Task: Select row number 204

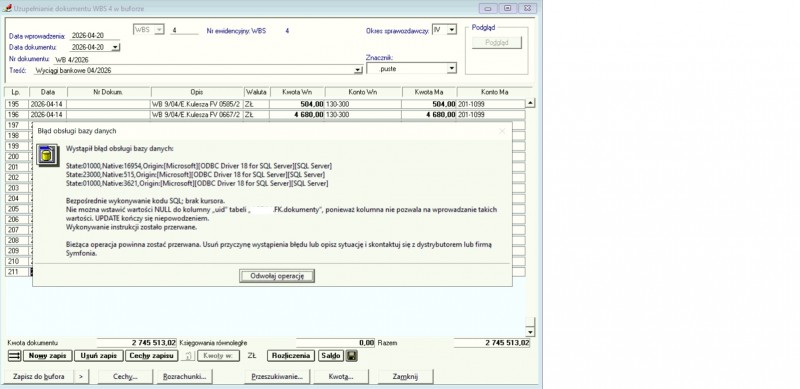Action: tap(16, 199)
